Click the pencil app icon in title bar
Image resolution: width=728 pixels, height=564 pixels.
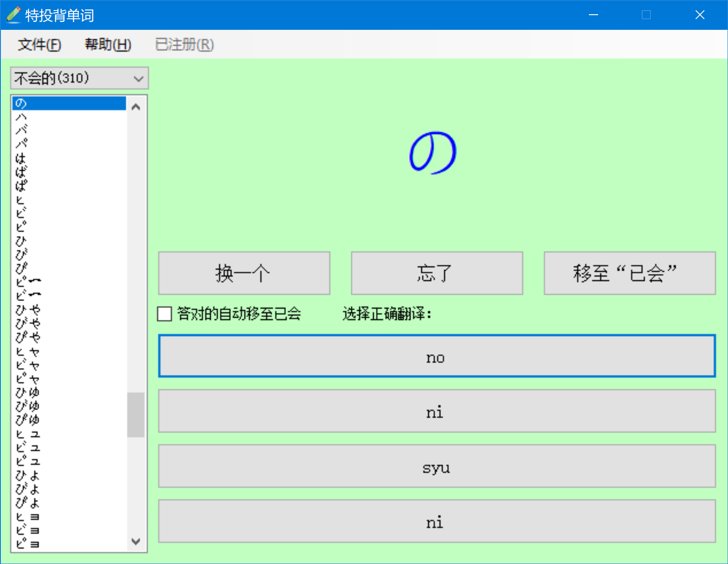14,15
